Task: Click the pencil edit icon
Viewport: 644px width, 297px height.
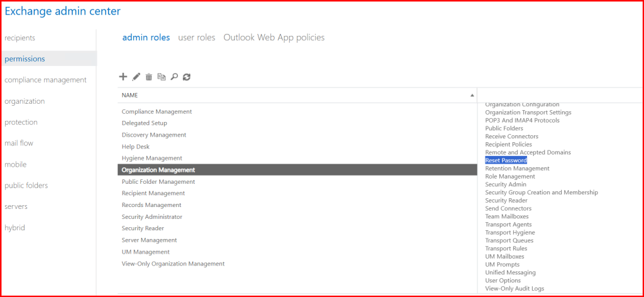Action: click(x=136, y=77)
